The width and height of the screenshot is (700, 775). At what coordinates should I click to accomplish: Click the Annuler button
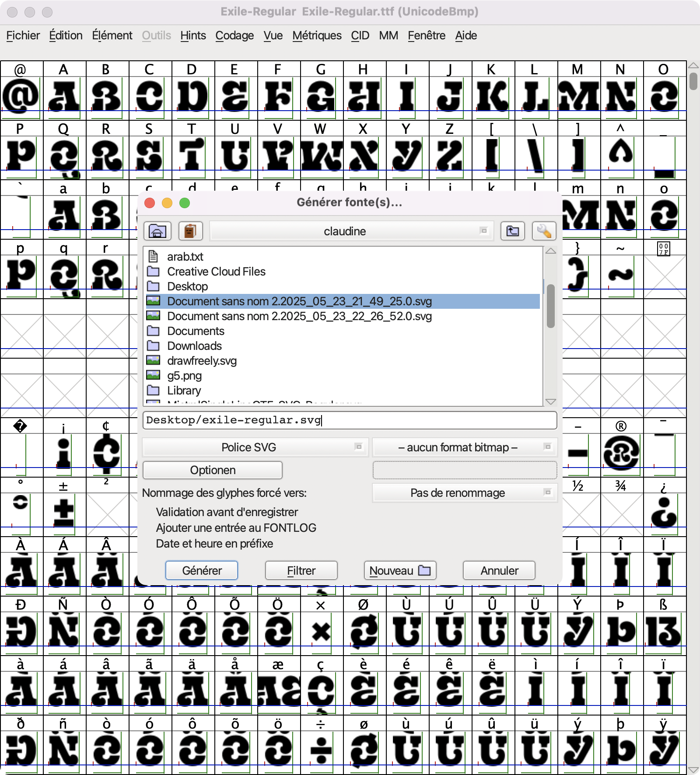tap(499, 570)
